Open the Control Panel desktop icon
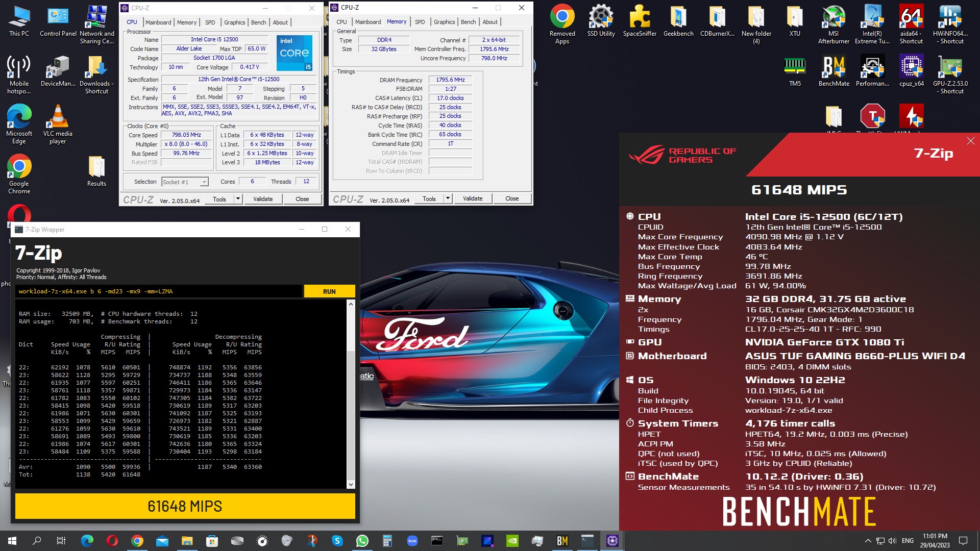Viewport: 980px width, 551px height. click(58, 21)
